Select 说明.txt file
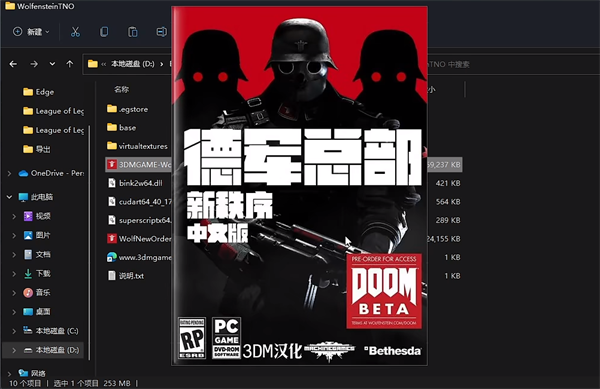600x389 pixels. point(126,276)
